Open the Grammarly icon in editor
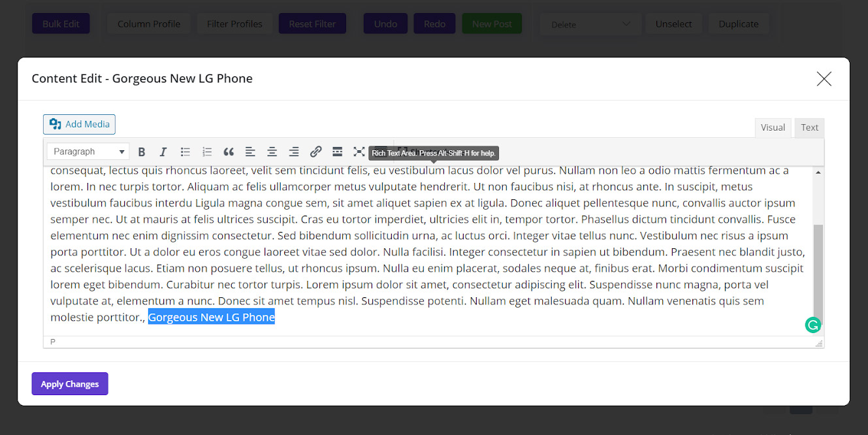This screenshot has height=435, width=868. coord(812,325)
